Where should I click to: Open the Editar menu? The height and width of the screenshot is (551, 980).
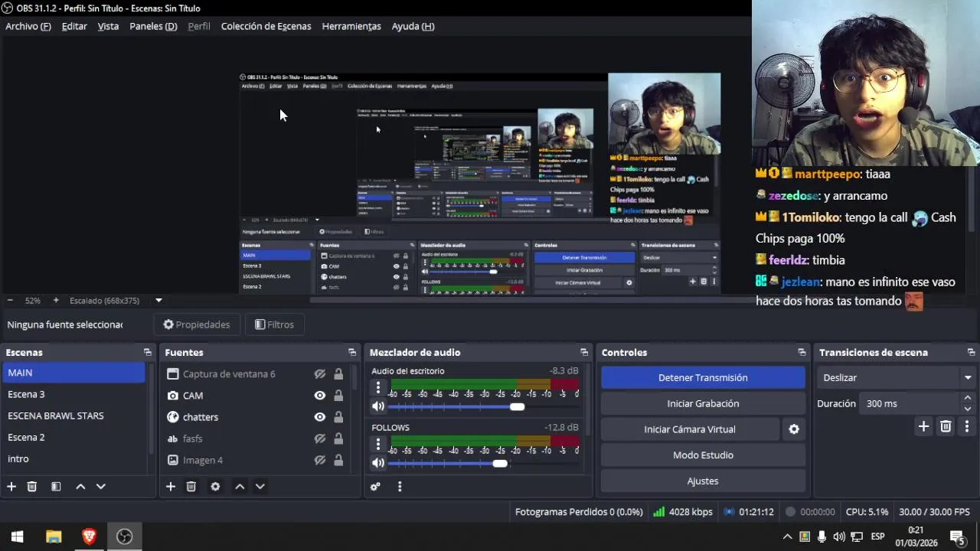pyautogui.click(x=74, y=26)
